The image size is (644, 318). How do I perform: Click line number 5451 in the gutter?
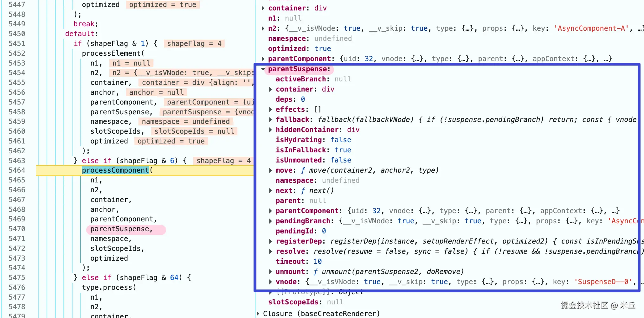(17, 43)
